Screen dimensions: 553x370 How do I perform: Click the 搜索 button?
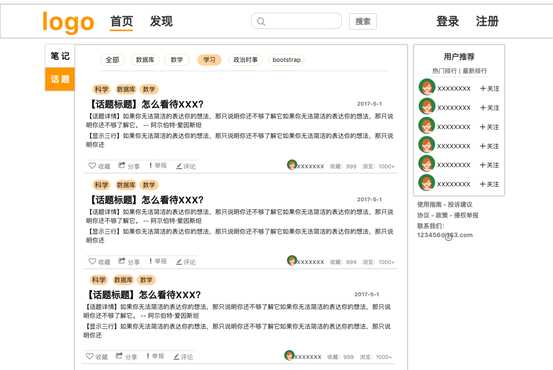(x=363, y=22)
